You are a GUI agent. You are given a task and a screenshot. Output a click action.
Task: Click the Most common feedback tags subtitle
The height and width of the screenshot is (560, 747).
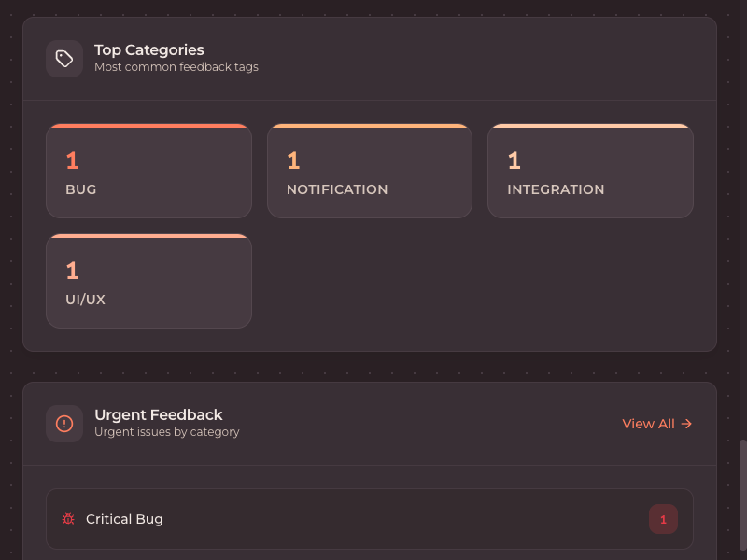pyautogui.click(x=176, y=66)
